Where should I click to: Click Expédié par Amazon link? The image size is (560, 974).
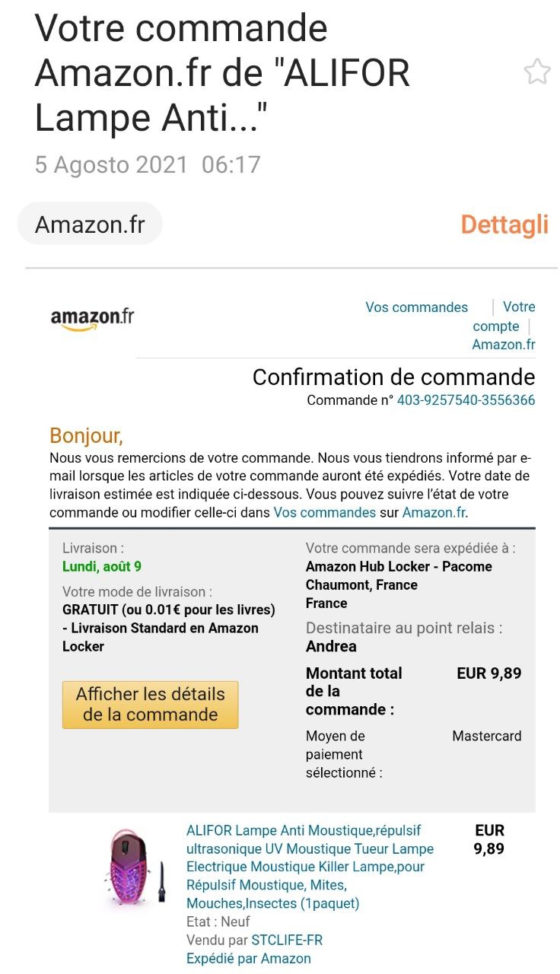(248, 959)
